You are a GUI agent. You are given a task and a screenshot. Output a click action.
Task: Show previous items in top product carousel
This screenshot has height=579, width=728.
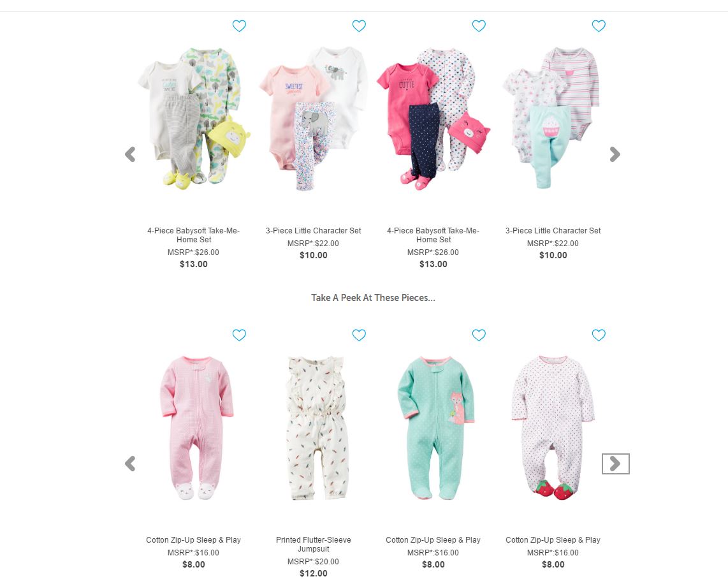[131, 154]
